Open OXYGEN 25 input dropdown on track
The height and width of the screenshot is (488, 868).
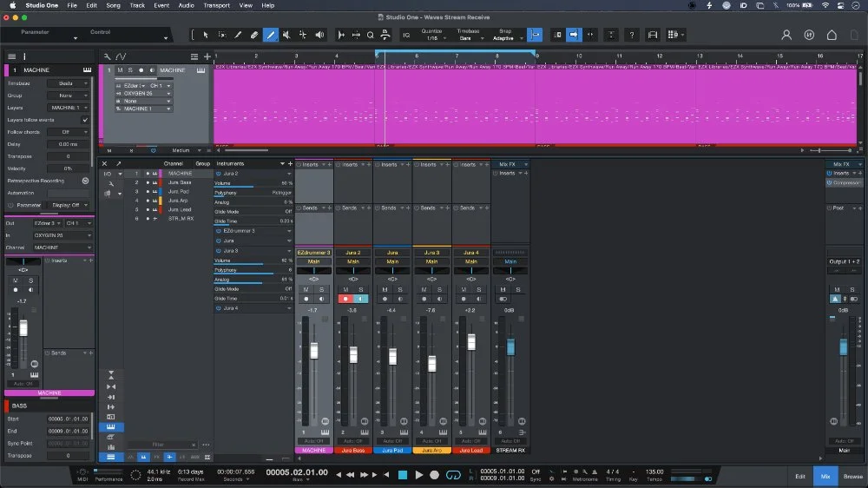[143, 94]
